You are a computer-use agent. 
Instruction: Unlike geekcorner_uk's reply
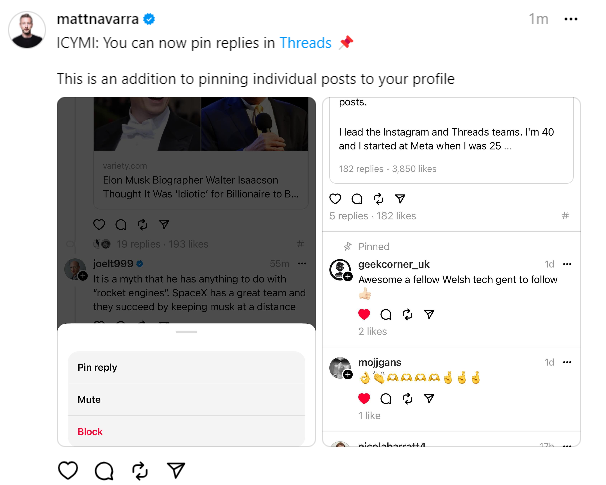[364, 314]
